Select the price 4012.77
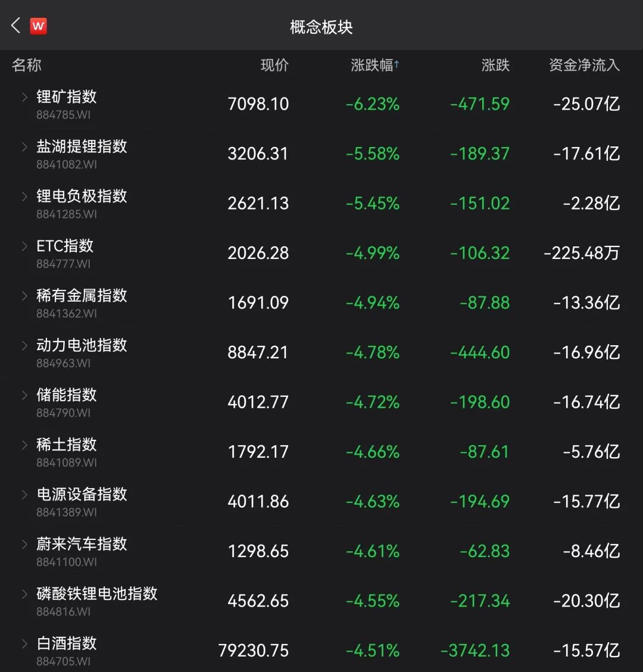643x672 pixels. point(258,402)
